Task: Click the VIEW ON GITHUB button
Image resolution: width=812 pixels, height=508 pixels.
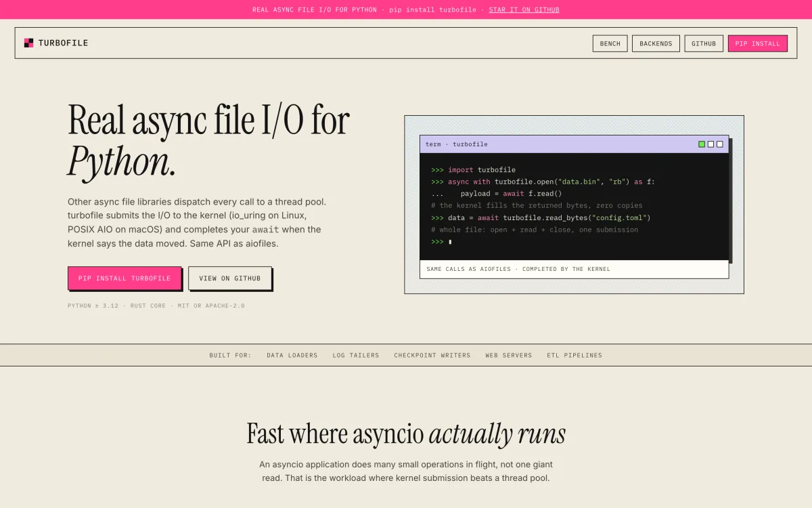Action: (x=230, y=278)
